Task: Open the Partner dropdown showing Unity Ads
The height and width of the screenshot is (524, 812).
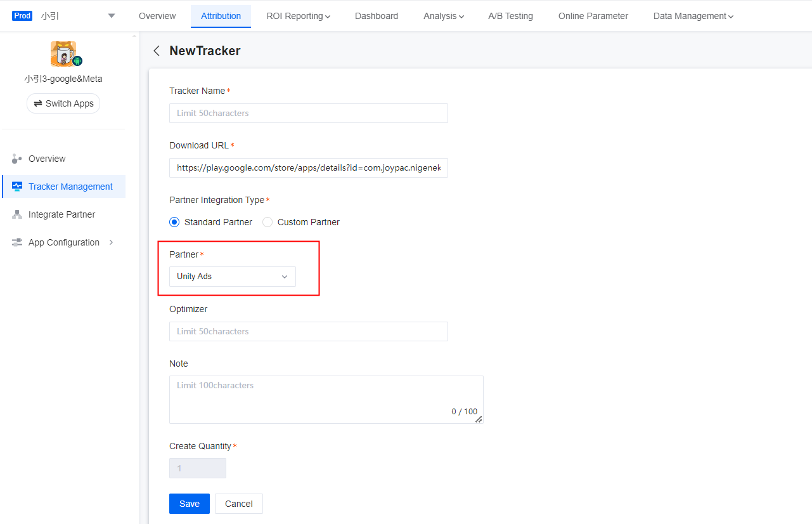Action: tap(232, 277)
